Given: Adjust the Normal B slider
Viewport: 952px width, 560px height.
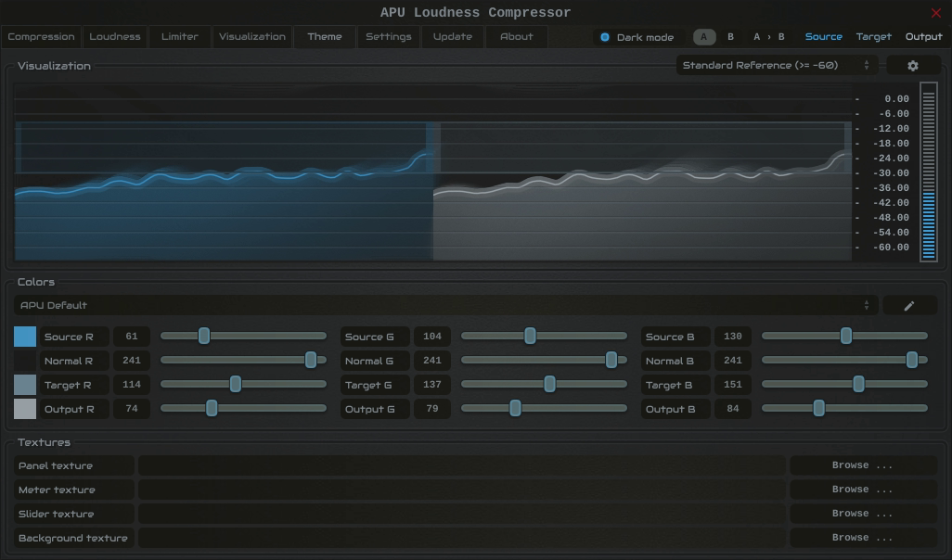Looking at the screenshot, I should 844,360.
